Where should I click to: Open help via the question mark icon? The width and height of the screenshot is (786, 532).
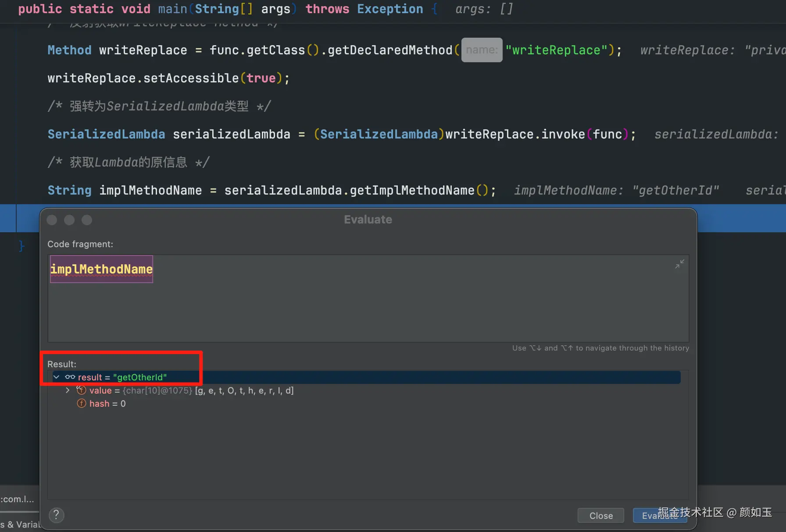pyautogui.click(x=56, y=515)
